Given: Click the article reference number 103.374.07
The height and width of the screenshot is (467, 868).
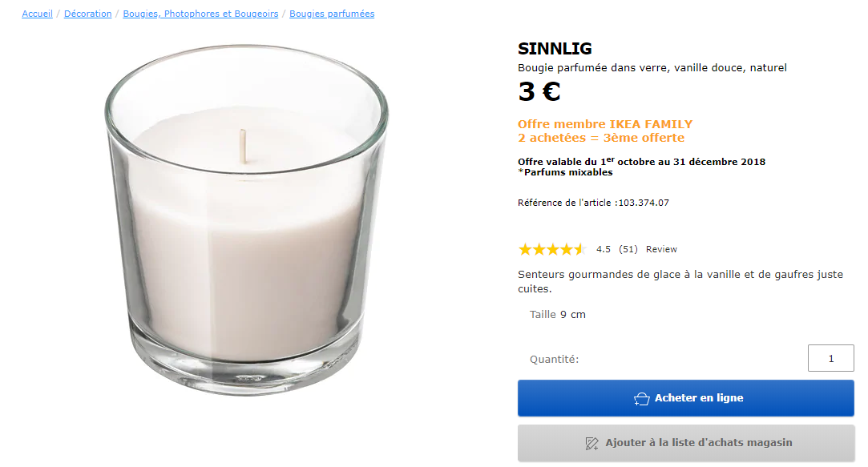Looking at the screenshot, I should [x=643, y=203].
